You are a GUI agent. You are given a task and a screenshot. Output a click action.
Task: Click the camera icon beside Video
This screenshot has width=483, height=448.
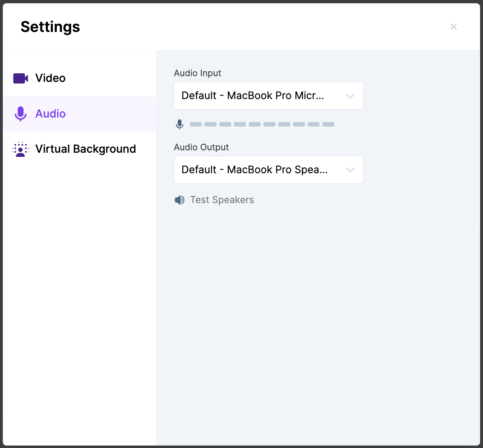(x=20, y=78)
